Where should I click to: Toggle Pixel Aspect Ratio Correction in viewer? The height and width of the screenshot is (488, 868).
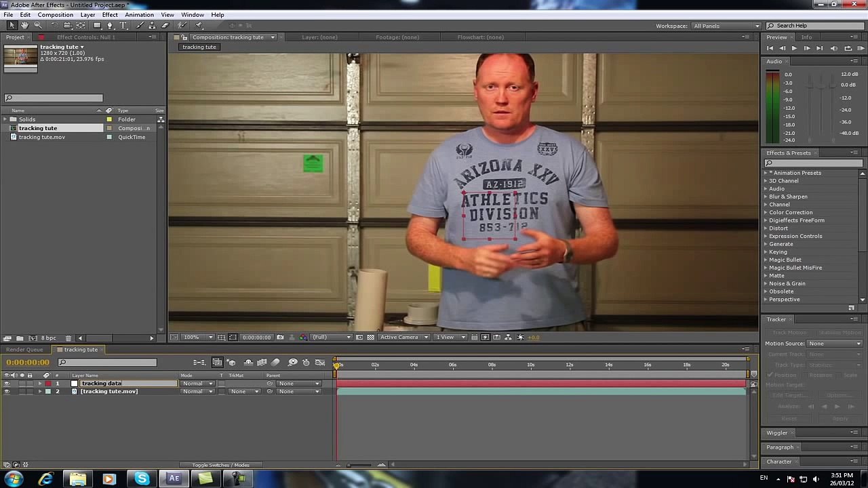point(475,337)
